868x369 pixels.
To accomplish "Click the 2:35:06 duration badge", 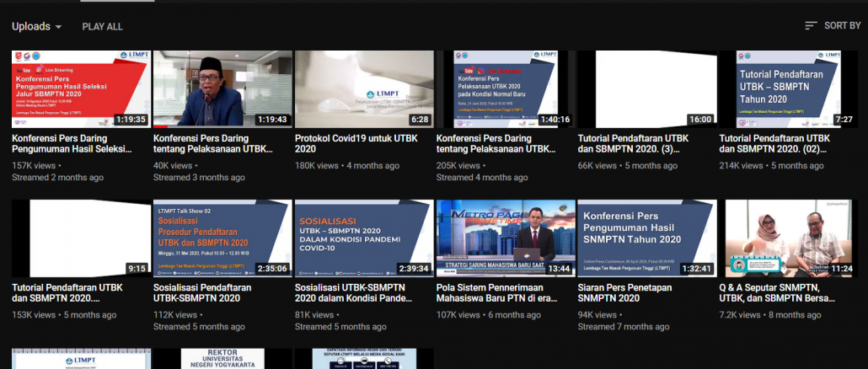I will click(272, 269).
